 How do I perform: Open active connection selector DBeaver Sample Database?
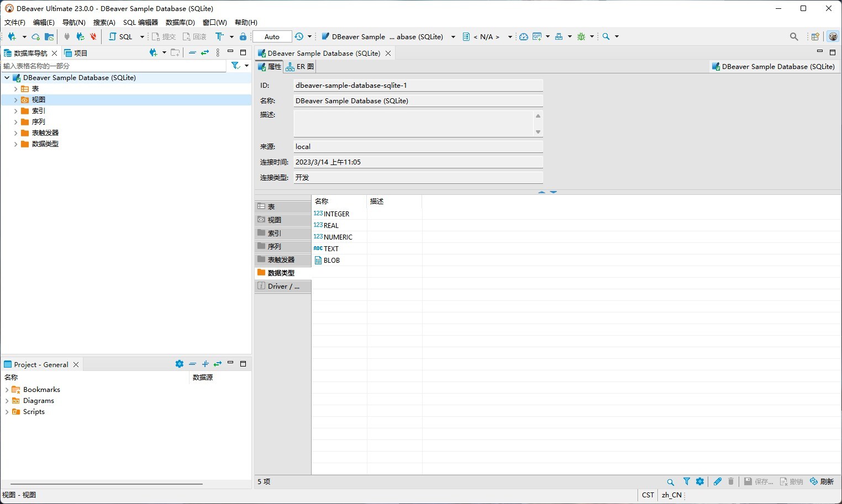(x=388, y=36)
